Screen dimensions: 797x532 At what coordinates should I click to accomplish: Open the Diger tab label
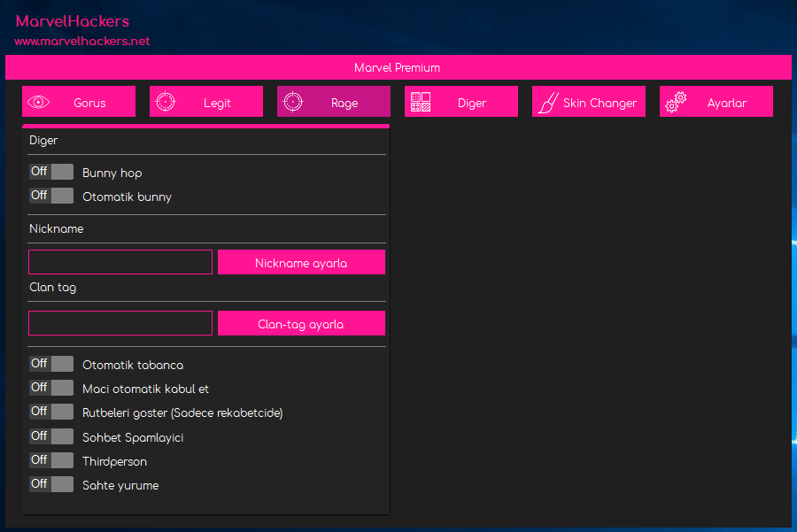point(472,104)
